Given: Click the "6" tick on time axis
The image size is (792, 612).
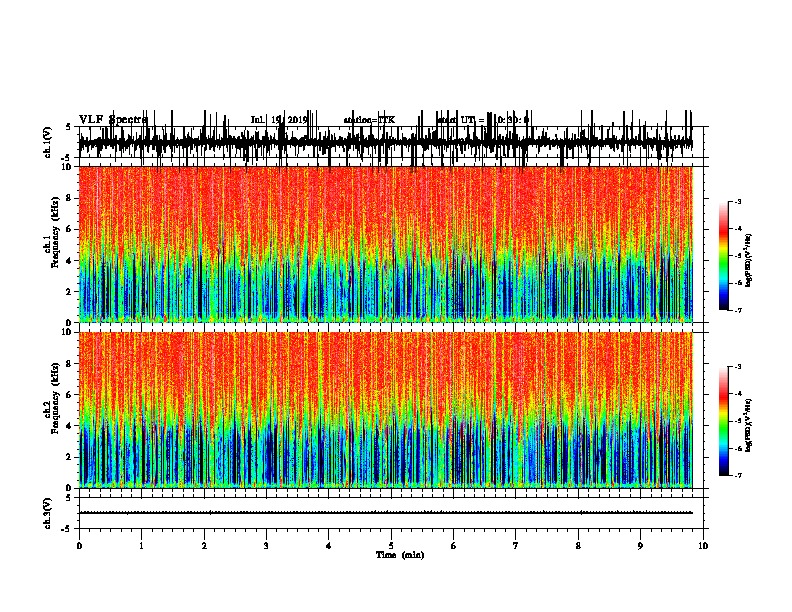Looking at the screenshot, I should pos(453,545).
